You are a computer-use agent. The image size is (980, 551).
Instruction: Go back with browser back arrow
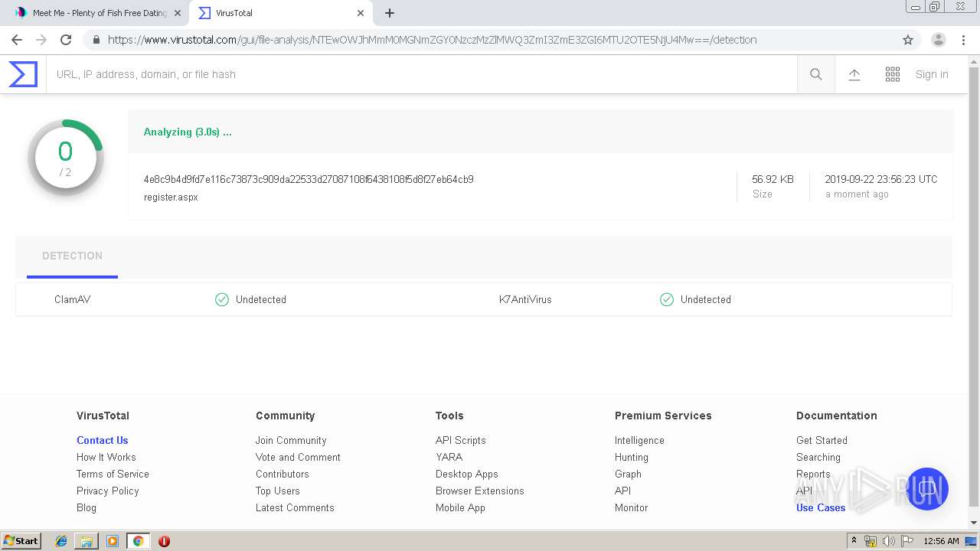(17, 40)
